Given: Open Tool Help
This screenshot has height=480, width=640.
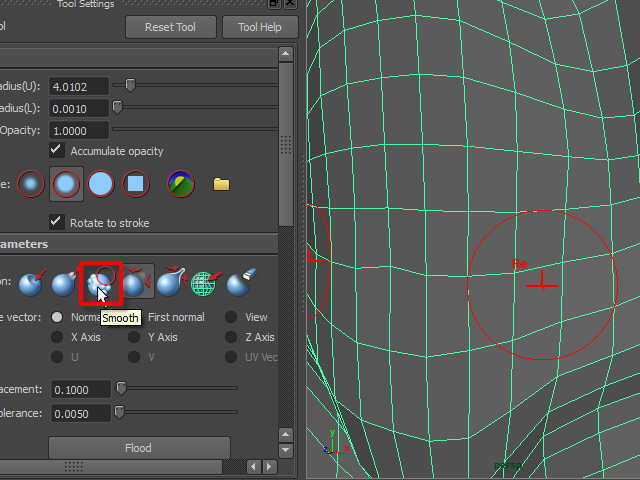Looking at the screenshot, I should click(258, 27).
